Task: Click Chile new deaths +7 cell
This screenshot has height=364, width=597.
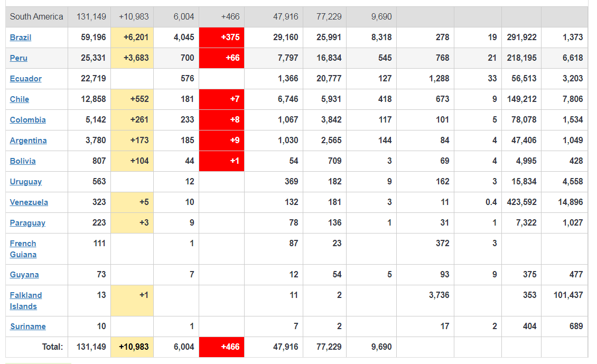Action: (221, 99)
